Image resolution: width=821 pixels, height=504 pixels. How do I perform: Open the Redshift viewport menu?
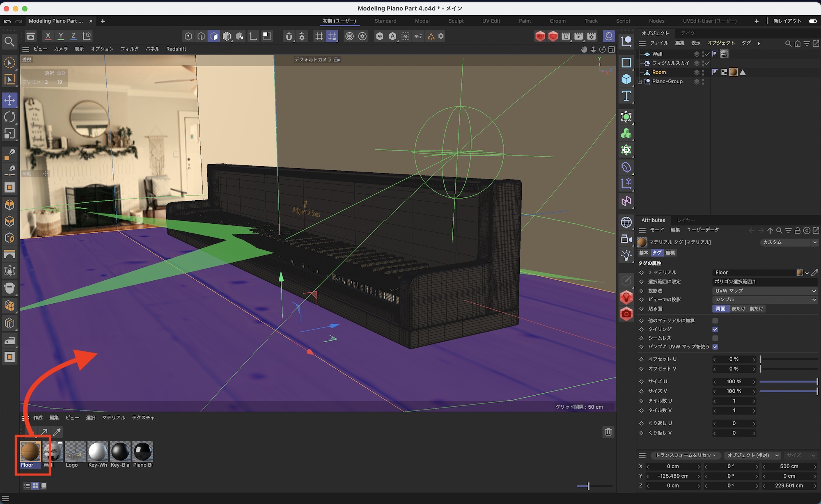tap(176, 49)
